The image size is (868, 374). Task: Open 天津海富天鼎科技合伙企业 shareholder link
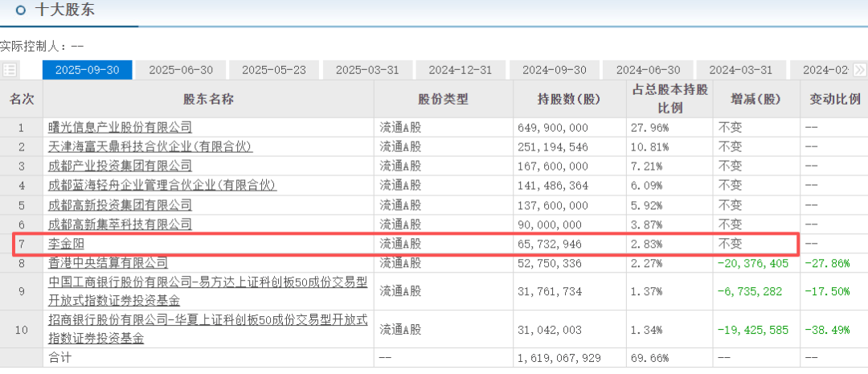(149, 146)
